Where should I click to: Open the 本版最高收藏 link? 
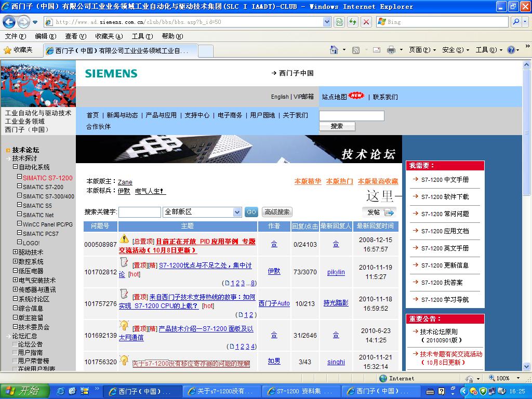tap(378, 181)
